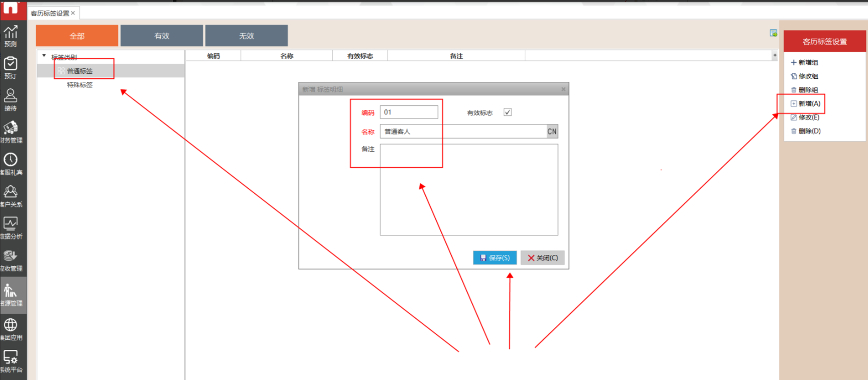Click the export grid icon at top right
The image size is (868, 380).
coord(773,33)
